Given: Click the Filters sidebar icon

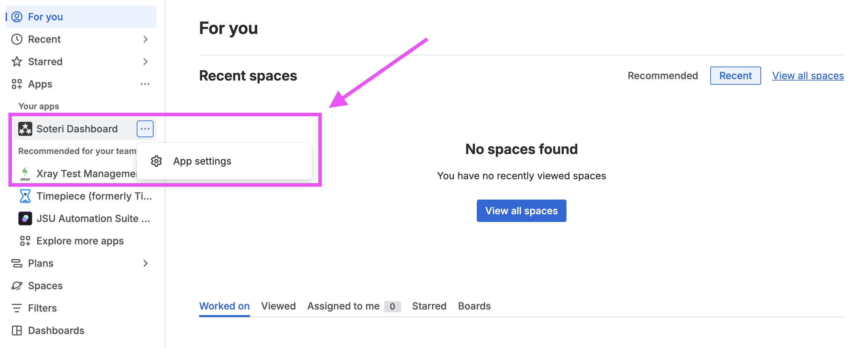Looking at the screenshot, I should [x=17, y=308].
